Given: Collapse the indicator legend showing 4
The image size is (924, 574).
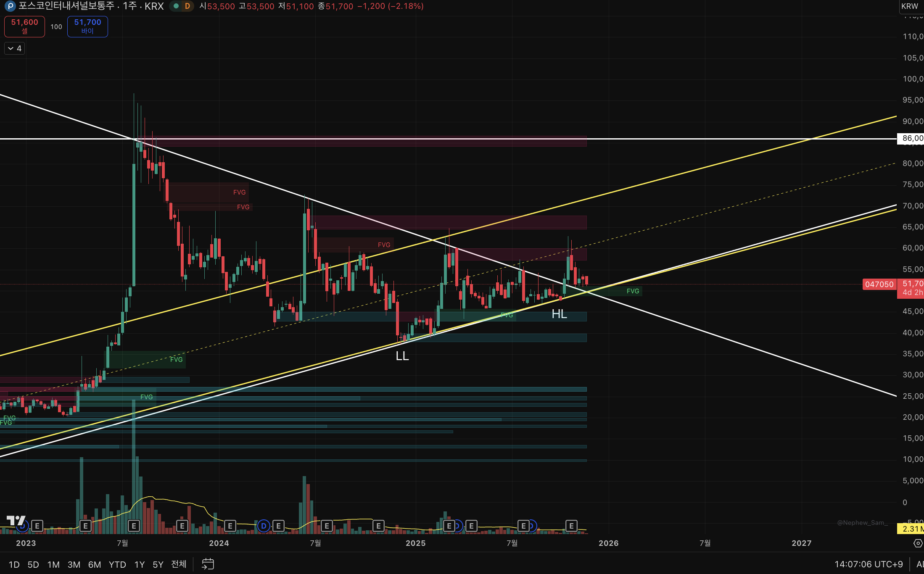Looking at the screenshot, I should point(15,48).
